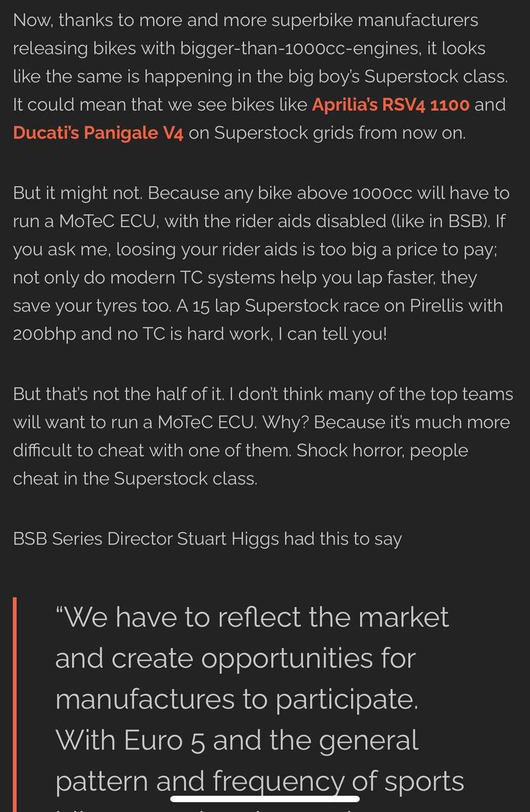Click the words "Superstock grids from now on"
The height and width of the screenshot is (812, 530).
point(339,133)
